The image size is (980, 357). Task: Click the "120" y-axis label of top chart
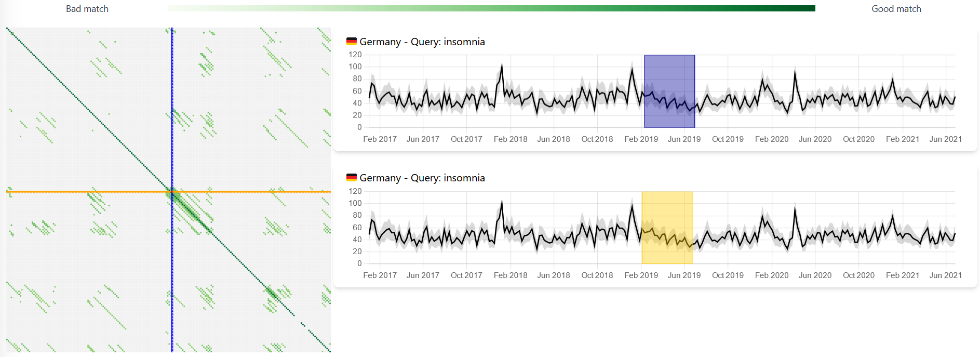point(355,55)
